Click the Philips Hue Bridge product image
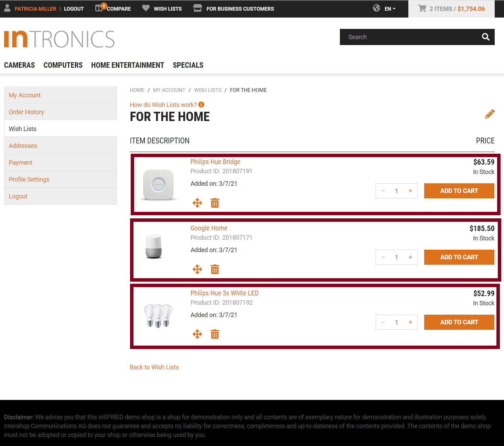Image resolution: width=504 pixels, height=446 pixels. [158, 185]
